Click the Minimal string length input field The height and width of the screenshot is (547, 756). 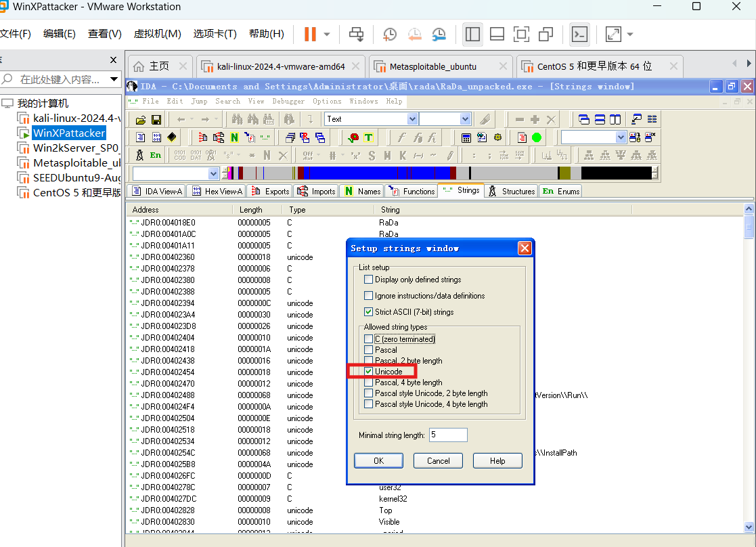pyautogui.click(x=448, y=435)
